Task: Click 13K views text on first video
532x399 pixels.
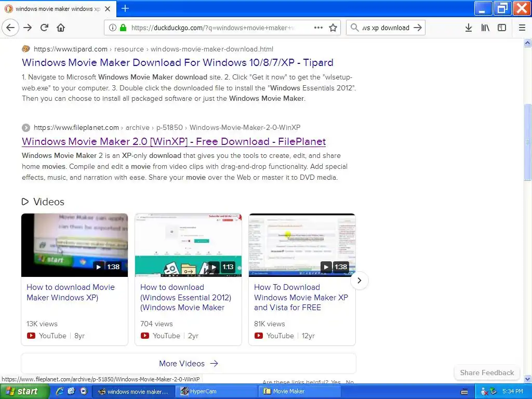Action: click(42, 324)
